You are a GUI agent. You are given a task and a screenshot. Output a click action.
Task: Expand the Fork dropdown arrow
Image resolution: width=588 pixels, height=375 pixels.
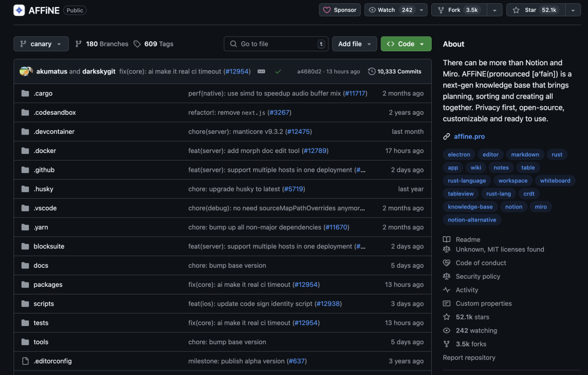pos(494,10)
